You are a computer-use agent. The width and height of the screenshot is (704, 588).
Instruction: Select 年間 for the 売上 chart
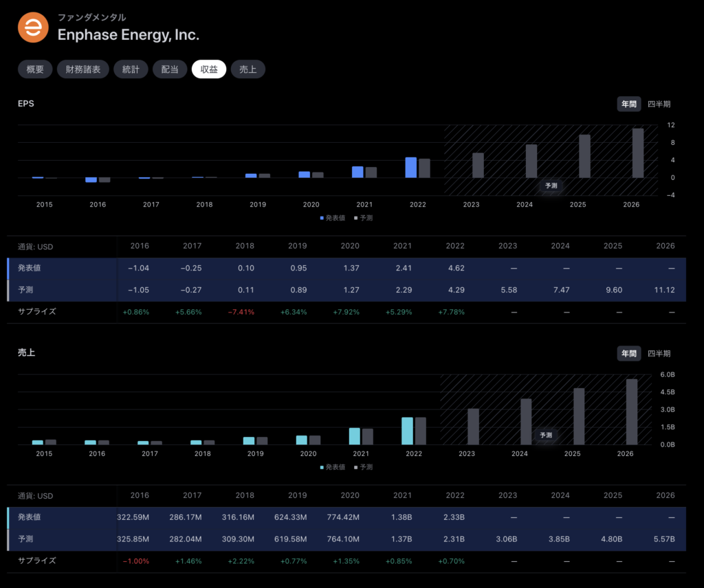(628, 354)
